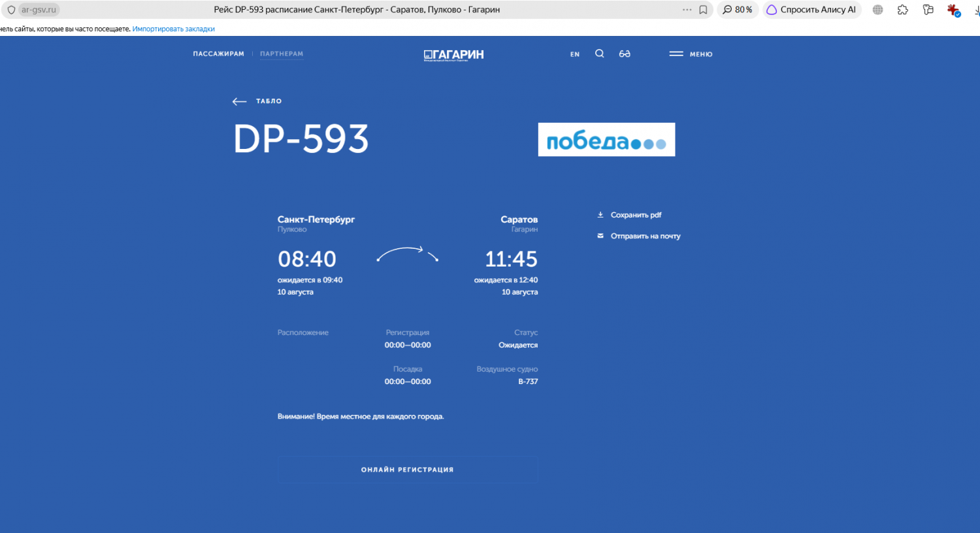Click envelope icon beside Отправить на почту

(600, 236)
